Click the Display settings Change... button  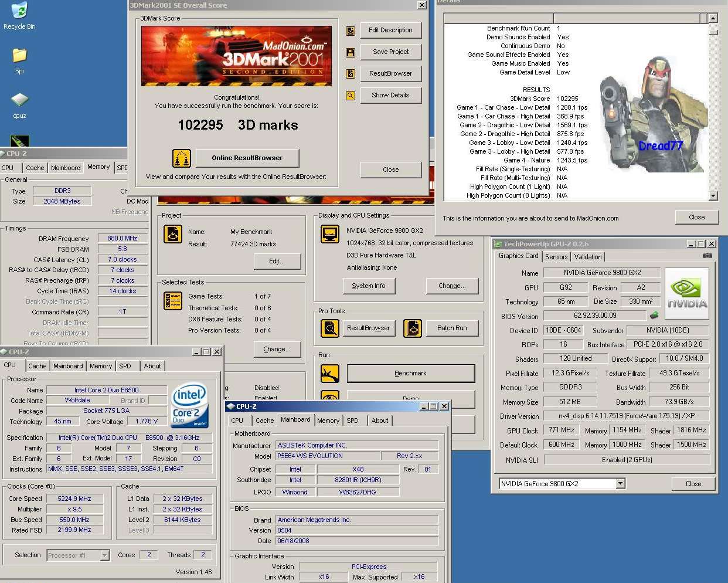[x=452, y=286]
